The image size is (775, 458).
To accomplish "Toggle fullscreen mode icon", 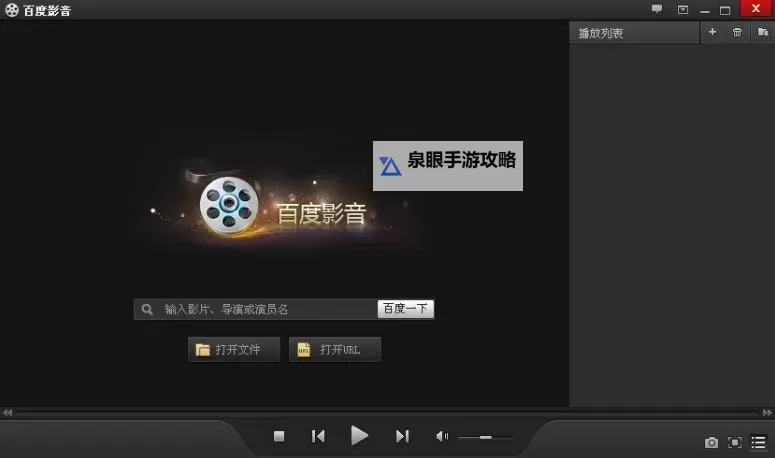I will pos(735,442).
